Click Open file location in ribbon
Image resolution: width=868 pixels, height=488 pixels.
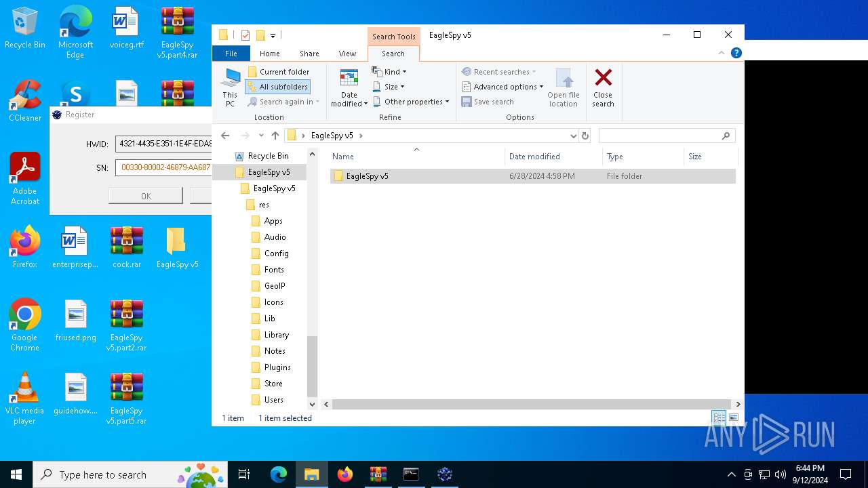(x=564, y=87)
